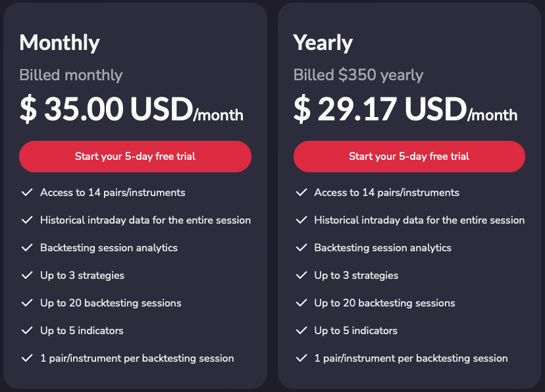Screen dimensions: 545x392
Task: Click the Monthly 'Up to 20 backtesting sessions' checkmark
Action: [27, 303]
